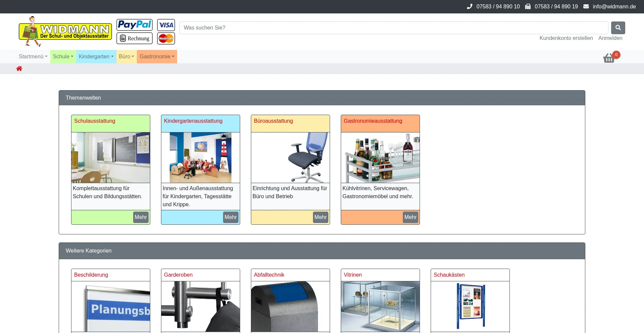Open the Garderoben category link
This screenshot has height=333, width=644.
tap(178, 275)
